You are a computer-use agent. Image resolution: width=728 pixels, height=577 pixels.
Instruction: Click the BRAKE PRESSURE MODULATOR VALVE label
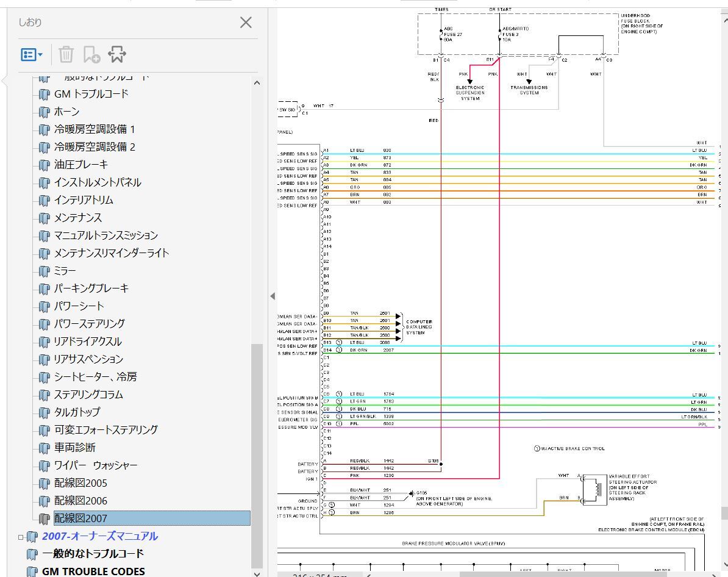tap(453, 543)
